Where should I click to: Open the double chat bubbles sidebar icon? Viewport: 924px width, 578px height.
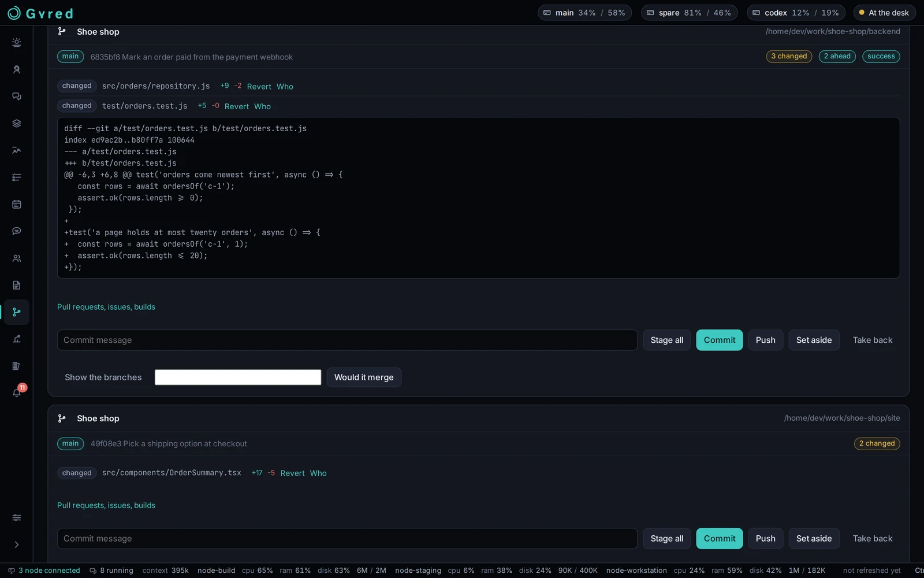pyautogui.click(x=17, y=97)
